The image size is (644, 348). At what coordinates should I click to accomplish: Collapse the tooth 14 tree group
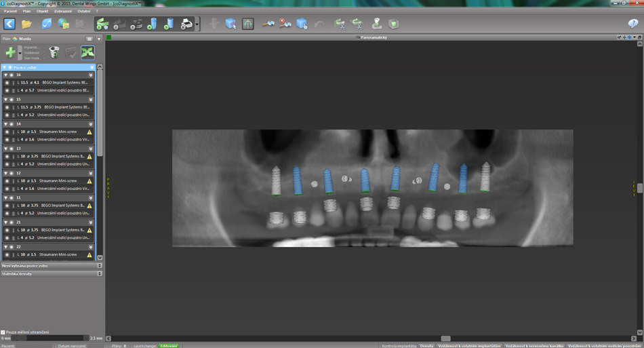tap(5, 124)
